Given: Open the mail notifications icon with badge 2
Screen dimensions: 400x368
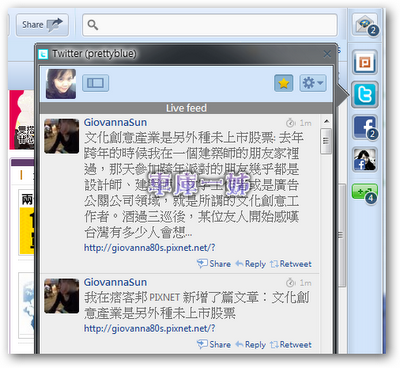Looking at the screenshot, I should click(365, 25).
